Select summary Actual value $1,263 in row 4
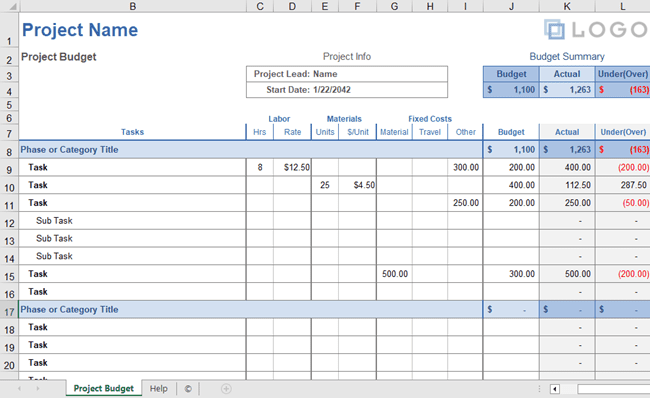This screenshot has height=398, width=650. (x=567, y=90)
